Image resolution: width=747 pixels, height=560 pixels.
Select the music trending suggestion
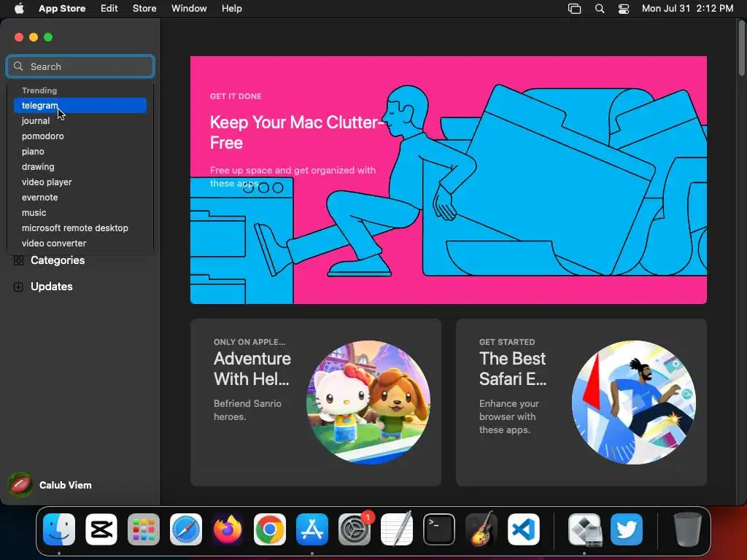coord(80,212)
